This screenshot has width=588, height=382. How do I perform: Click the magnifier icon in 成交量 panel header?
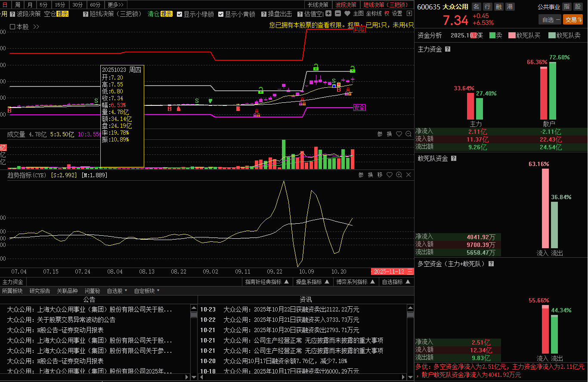tap(409, 134)
